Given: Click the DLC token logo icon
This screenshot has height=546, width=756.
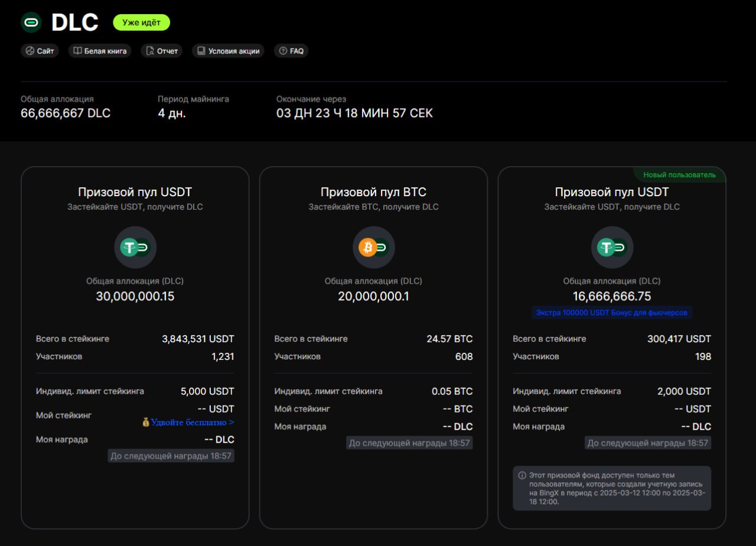Looking at the screenshot, I should [31, 22].
